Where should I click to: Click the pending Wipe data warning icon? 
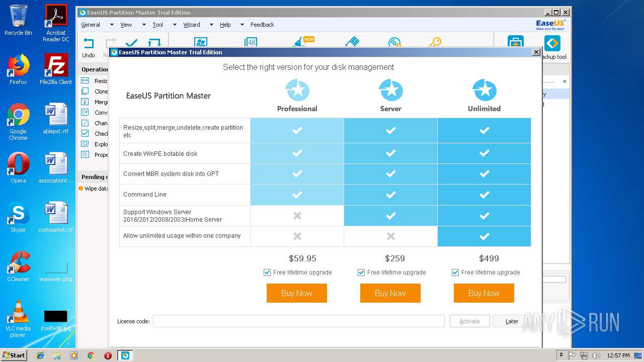(x=80, y=189)
